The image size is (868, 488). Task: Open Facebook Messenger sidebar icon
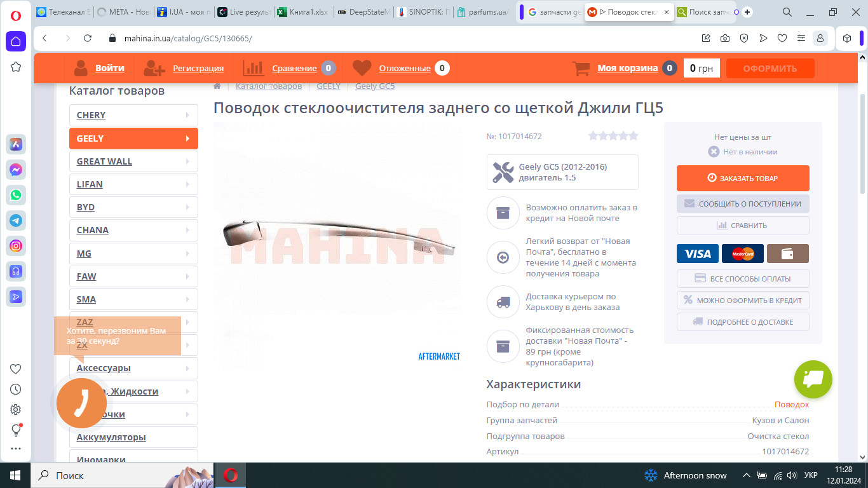(16, 170)
